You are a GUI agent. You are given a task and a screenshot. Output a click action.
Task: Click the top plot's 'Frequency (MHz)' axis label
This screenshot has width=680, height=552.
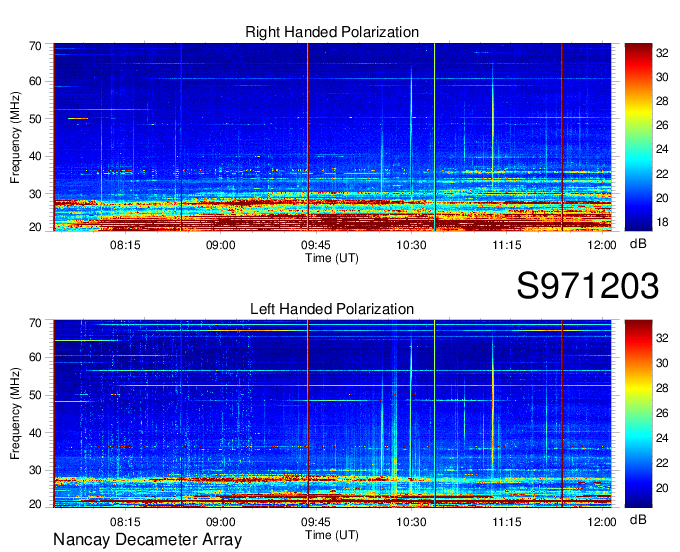[x=15, y=137]
